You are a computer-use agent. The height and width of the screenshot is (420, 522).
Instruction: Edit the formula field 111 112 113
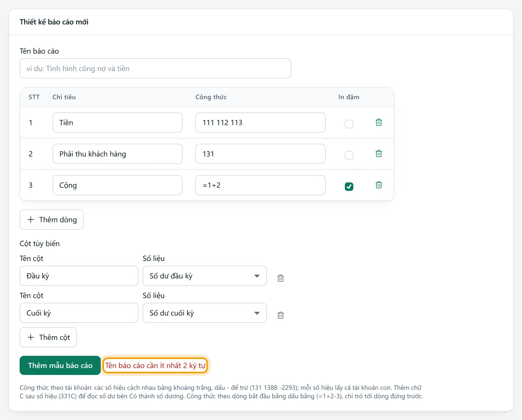click(260, 123)
